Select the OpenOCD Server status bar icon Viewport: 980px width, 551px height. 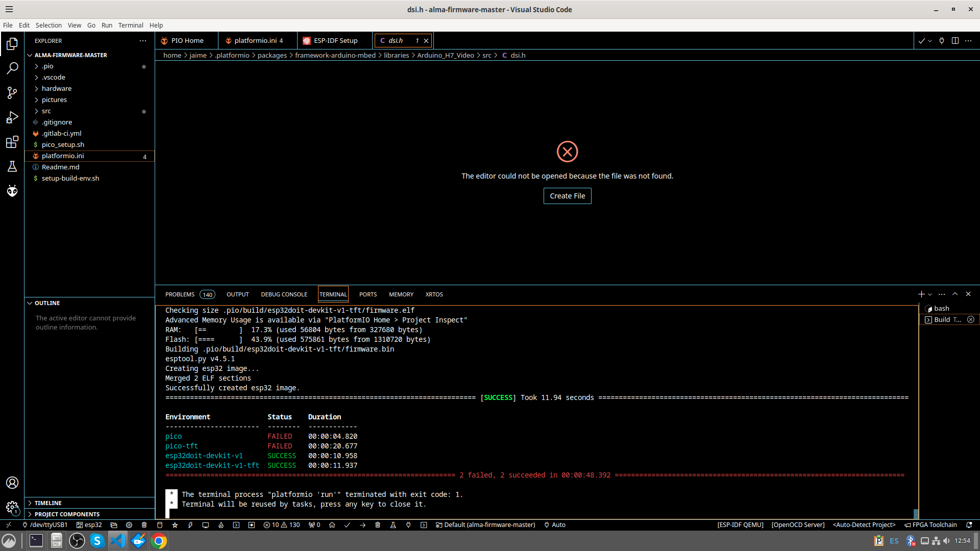point(798,525)
